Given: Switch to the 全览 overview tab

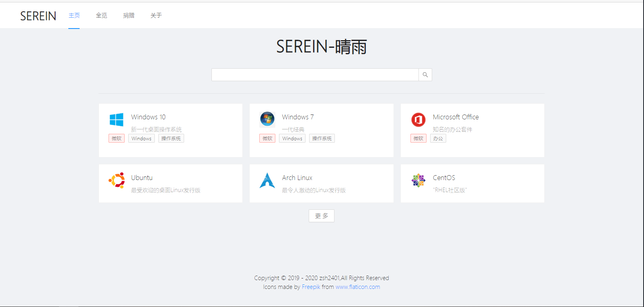Looking at the screenshot, I should [x=101, y=15].
